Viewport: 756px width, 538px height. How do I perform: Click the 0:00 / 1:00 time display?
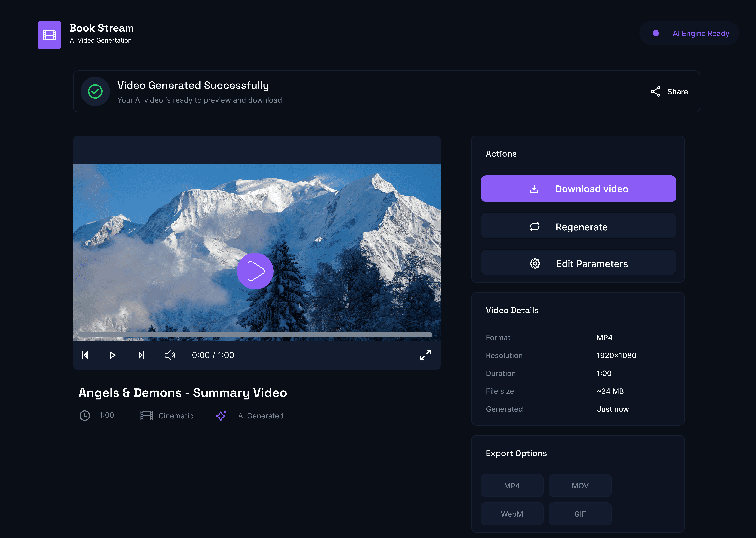point(213,355)
